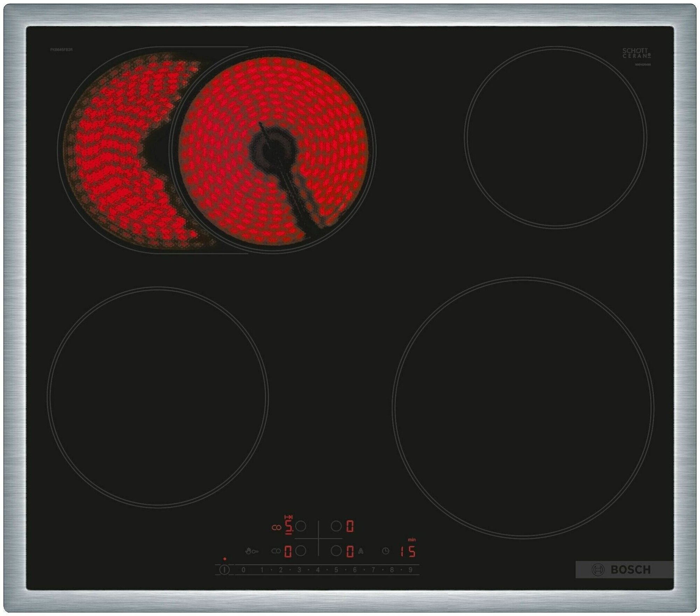Click the Schott Ceran logo
Image resolution: width=700 pixels, height=616 pixels.
pos(637,53)
